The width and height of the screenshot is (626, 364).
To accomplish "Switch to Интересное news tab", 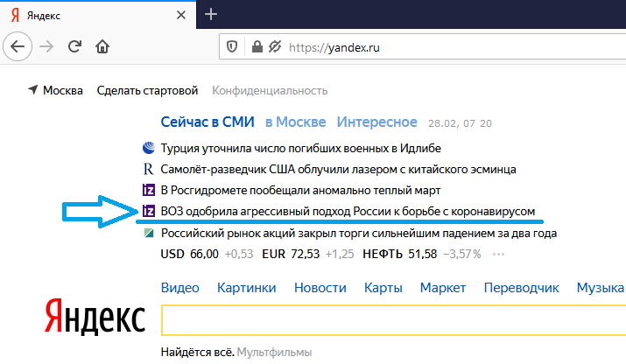I will [x=376, y=122].
